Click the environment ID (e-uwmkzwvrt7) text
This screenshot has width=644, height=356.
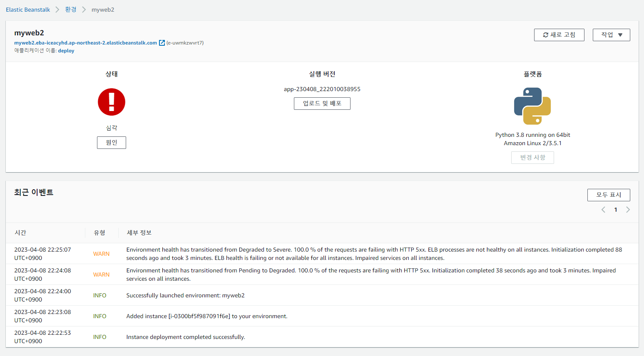click(185, 43)
